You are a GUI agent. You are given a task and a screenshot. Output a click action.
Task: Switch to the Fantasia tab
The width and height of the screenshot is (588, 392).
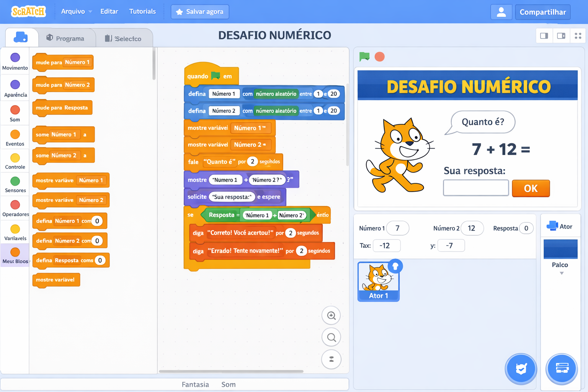coord(195,384)
